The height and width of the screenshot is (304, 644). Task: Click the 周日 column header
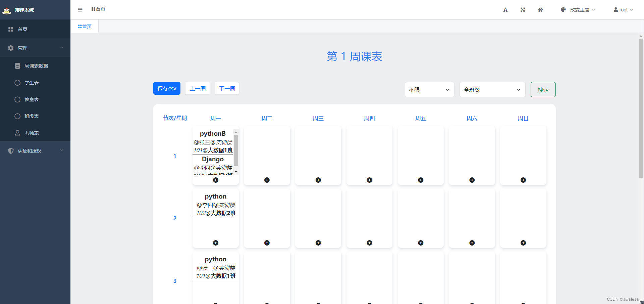click(523, 118)
